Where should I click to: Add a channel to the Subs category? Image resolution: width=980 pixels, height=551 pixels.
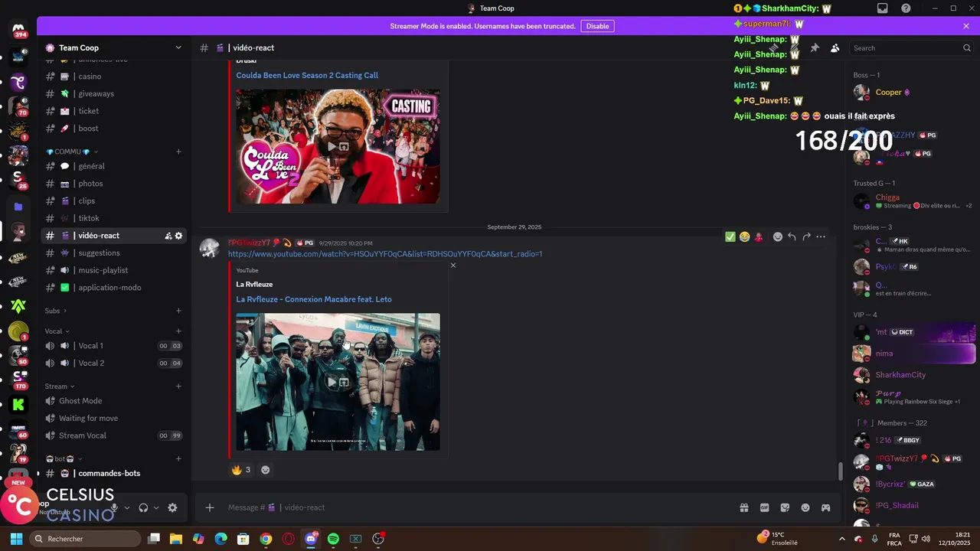coord(178,311)
